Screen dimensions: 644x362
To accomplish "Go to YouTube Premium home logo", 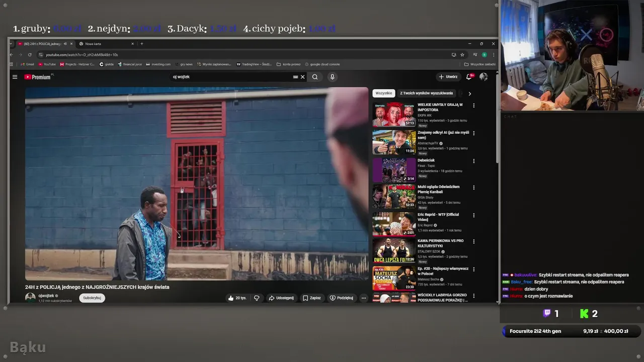I will 38,77.
